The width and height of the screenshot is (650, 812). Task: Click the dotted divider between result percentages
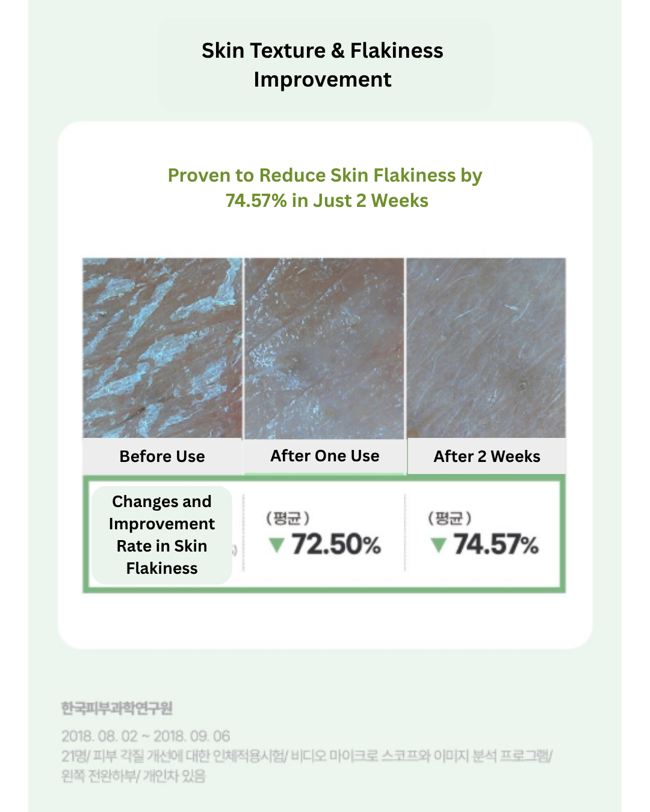pos(405,533)
